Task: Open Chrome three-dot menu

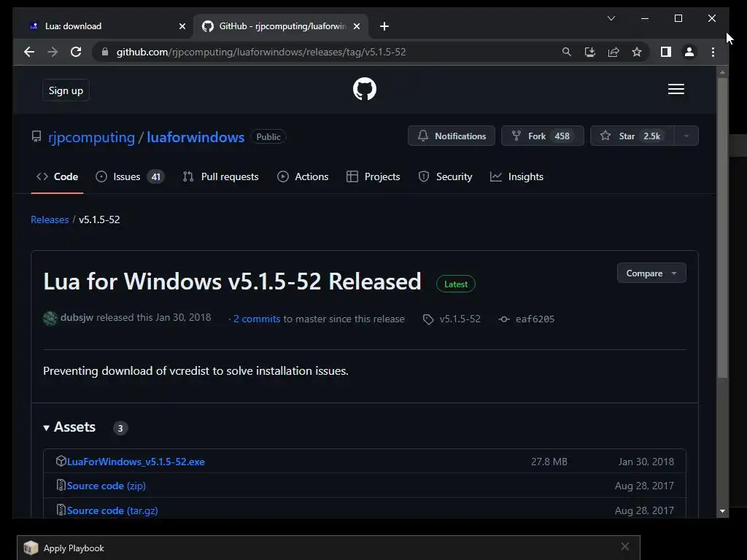Action: 713,52
